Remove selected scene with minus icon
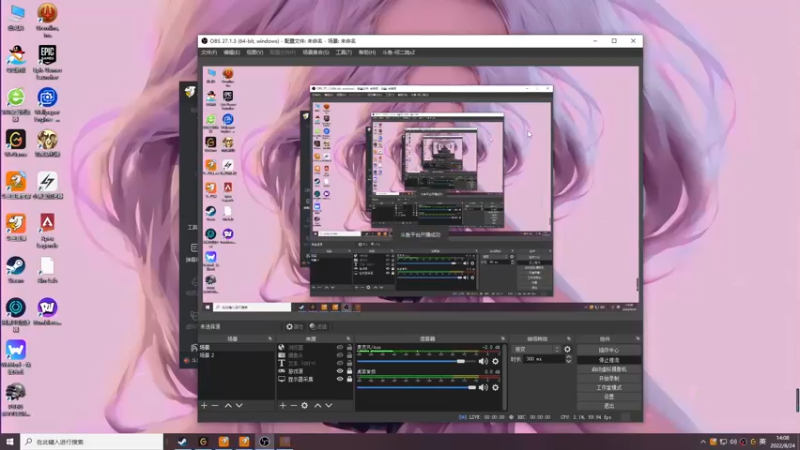 point(215,406)
